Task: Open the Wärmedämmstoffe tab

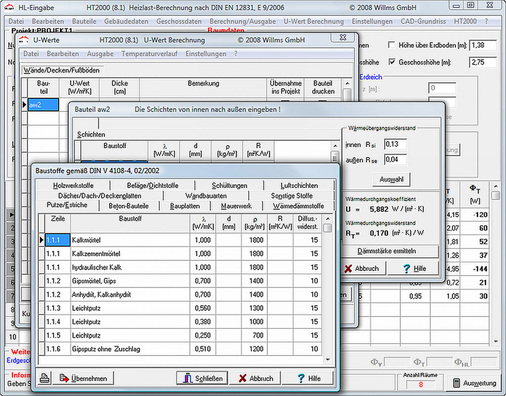Action: click(x=298, y=206)
